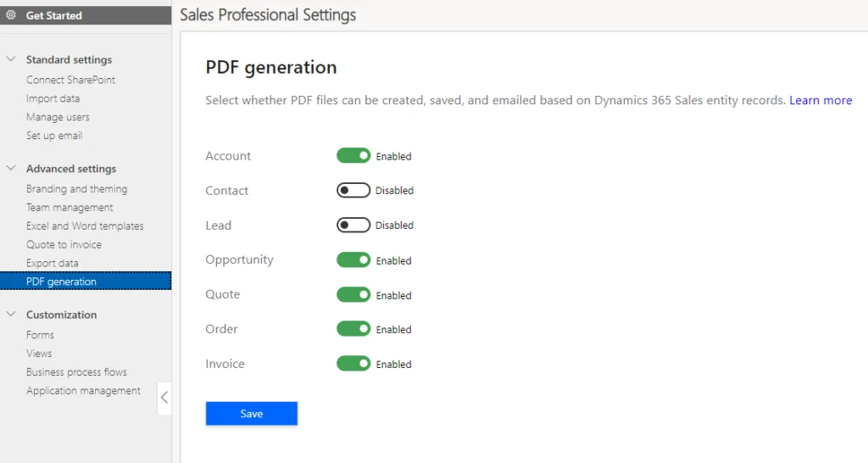Viewport: 868px width, 463px height.
Task: Go to Business process flows
Action: click(76, 372)
